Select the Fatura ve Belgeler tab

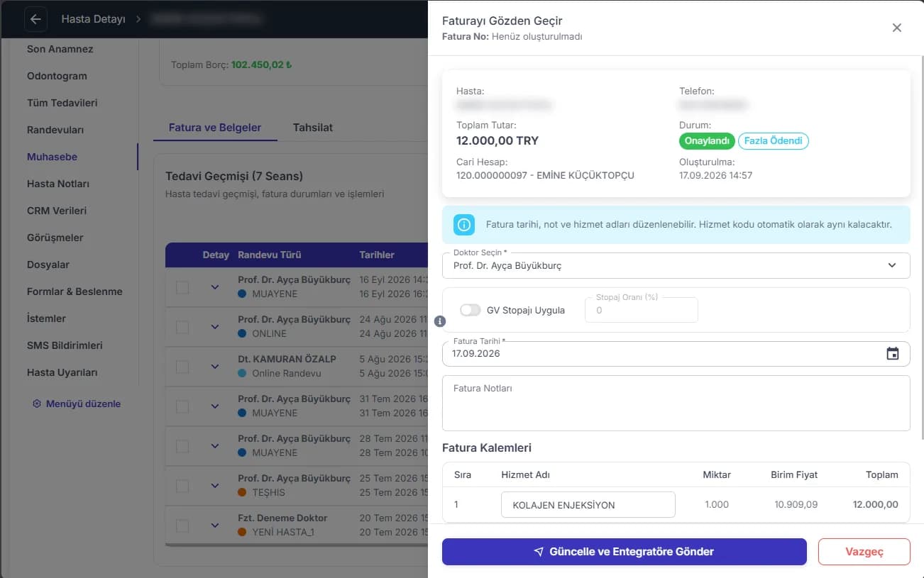click(x=215, y=128)
